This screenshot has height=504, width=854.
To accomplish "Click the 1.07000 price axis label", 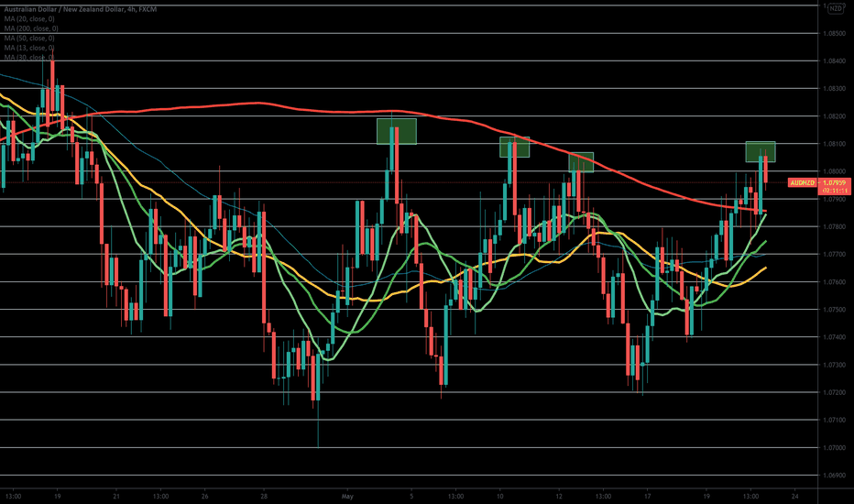I will click(834, 448).
